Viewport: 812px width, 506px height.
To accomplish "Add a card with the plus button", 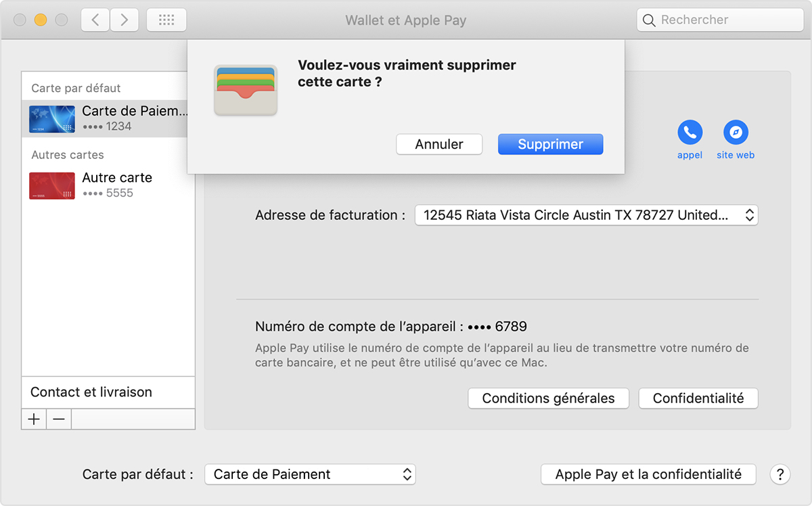I will (x=34, y=419).
